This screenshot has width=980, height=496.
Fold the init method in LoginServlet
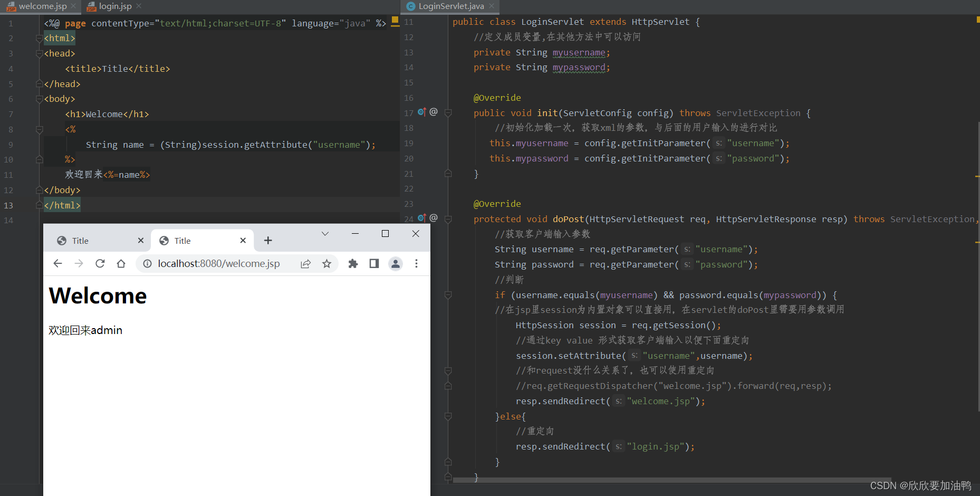[448, 113]
